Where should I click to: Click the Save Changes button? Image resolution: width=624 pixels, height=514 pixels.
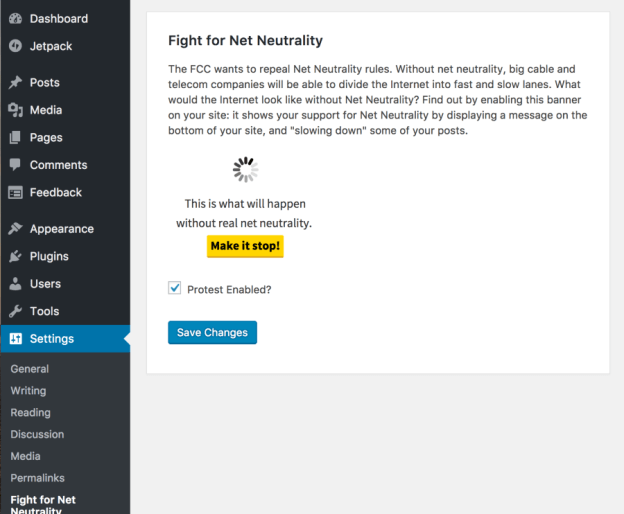(213, 333)
